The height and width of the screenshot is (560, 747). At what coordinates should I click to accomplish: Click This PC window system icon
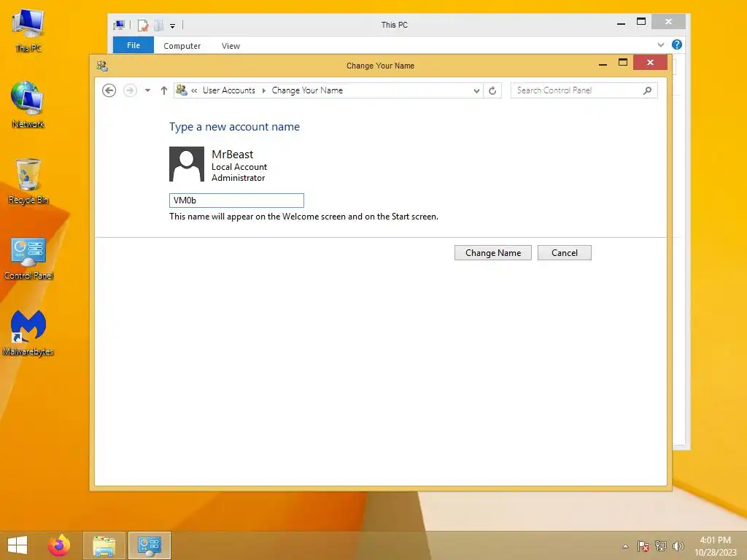(x=119, y=25)
